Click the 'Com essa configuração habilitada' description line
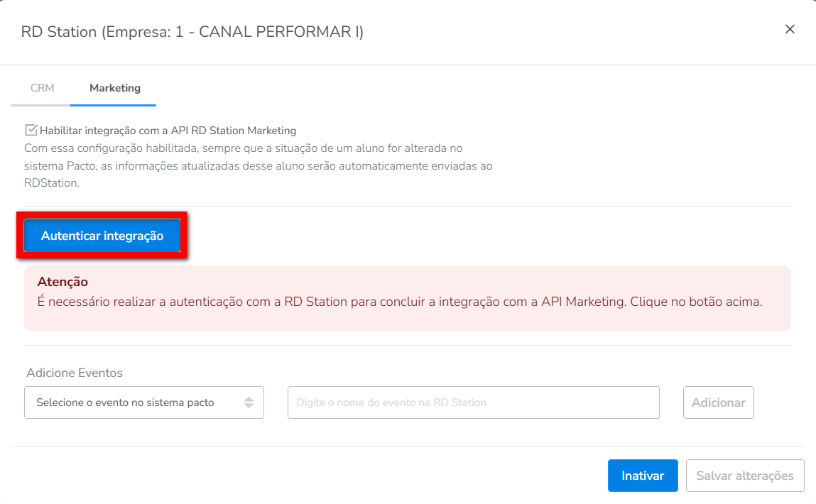The image size is (816, 504). pos(243,148)
